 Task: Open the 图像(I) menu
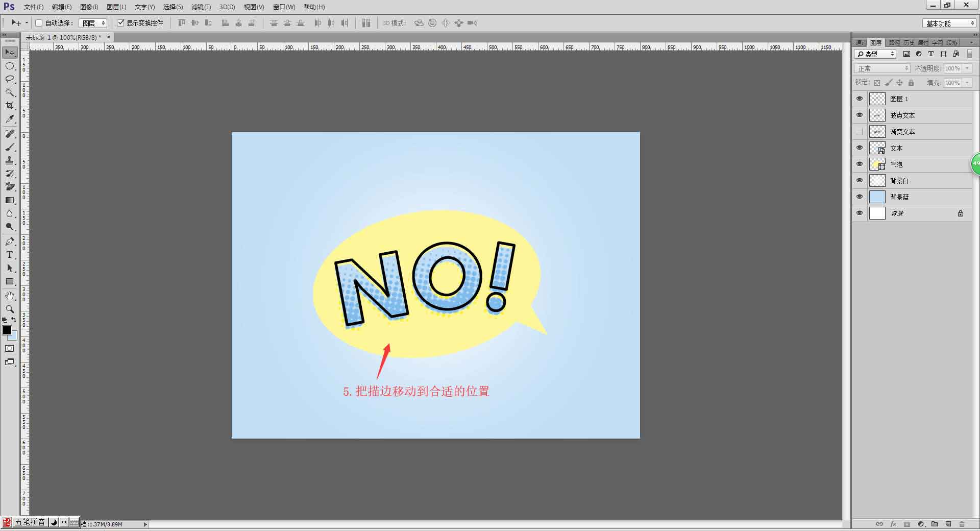(x=89, y=7)
